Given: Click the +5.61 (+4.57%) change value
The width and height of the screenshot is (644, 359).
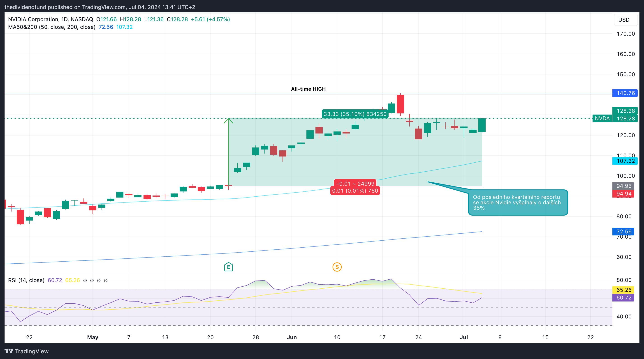Looking at the screenshot, I should (210, 19).
